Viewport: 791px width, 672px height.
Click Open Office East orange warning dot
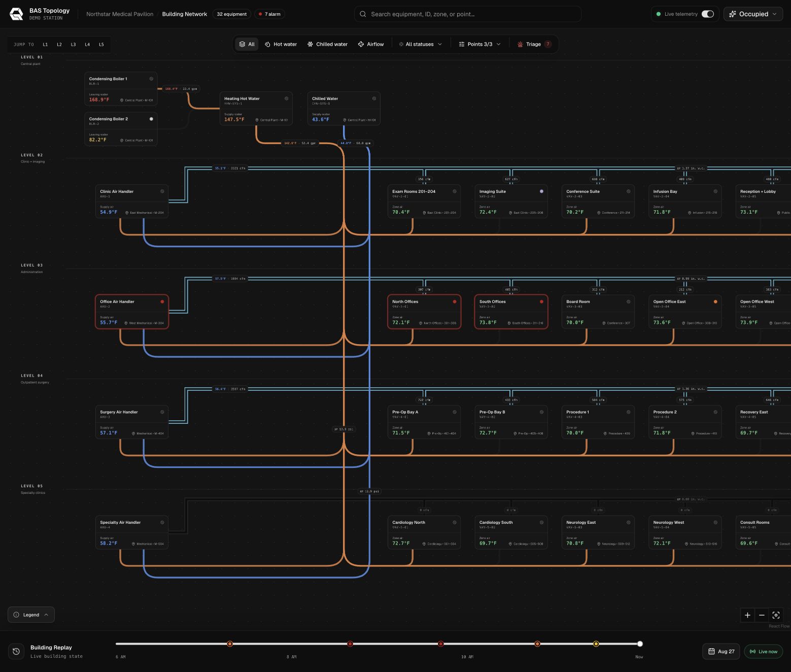tap(715, 301)
